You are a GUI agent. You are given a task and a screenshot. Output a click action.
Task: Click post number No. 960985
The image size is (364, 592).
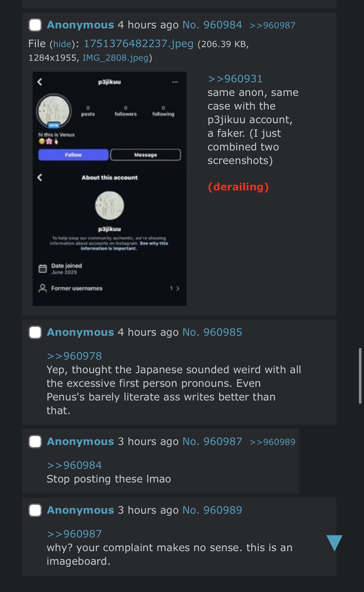point(212,332)
